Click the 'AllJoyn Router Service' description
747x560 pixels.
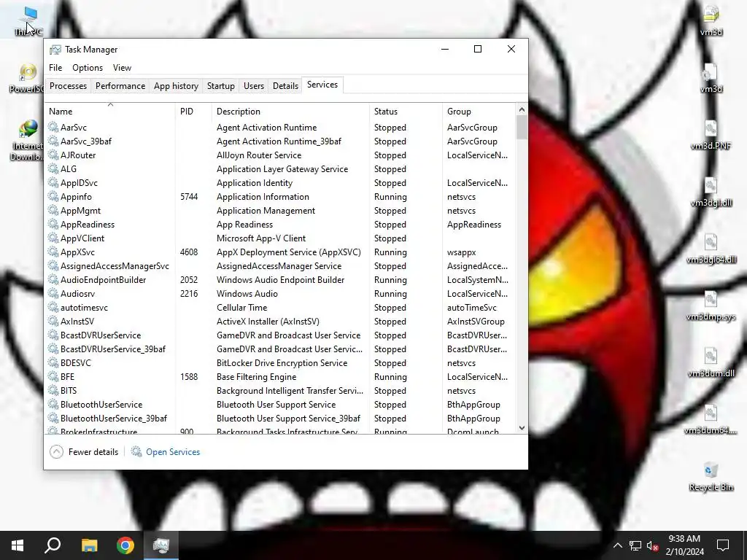[259, 155]
